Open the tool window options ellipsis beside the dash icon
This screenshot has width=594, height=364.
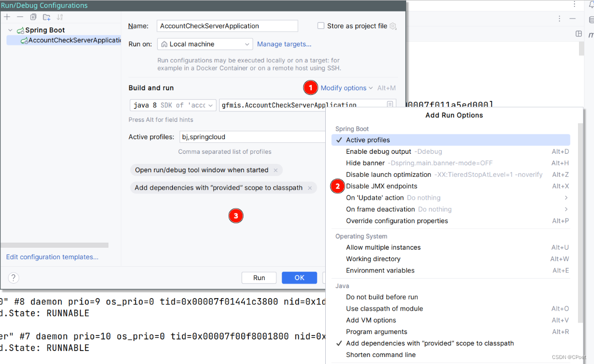[560, 18]
